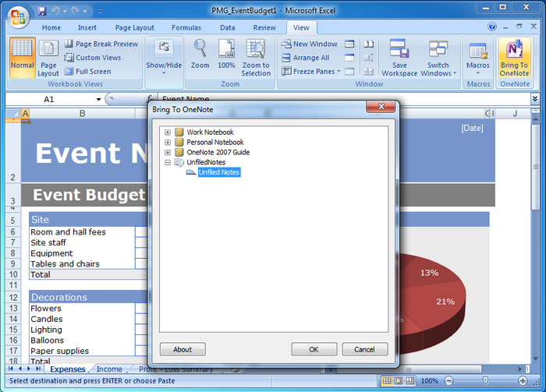The image size is (546, 392).
Task: Redo action in Quick Access toolbar
Action: tap(75, 11)
